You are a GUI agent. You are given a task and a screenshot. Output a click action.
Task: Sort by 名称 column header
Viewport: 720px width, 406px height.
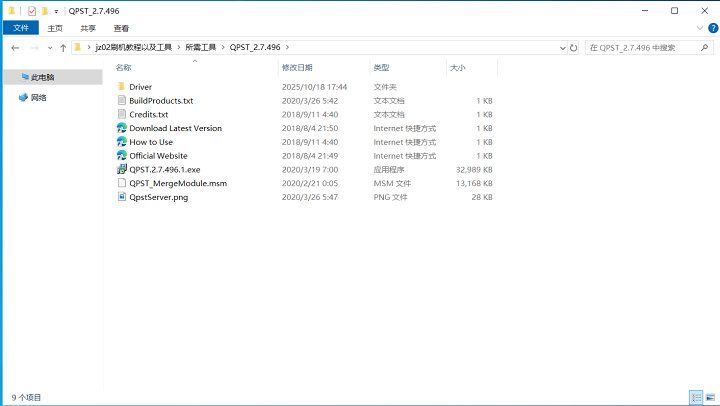(123, 68)
